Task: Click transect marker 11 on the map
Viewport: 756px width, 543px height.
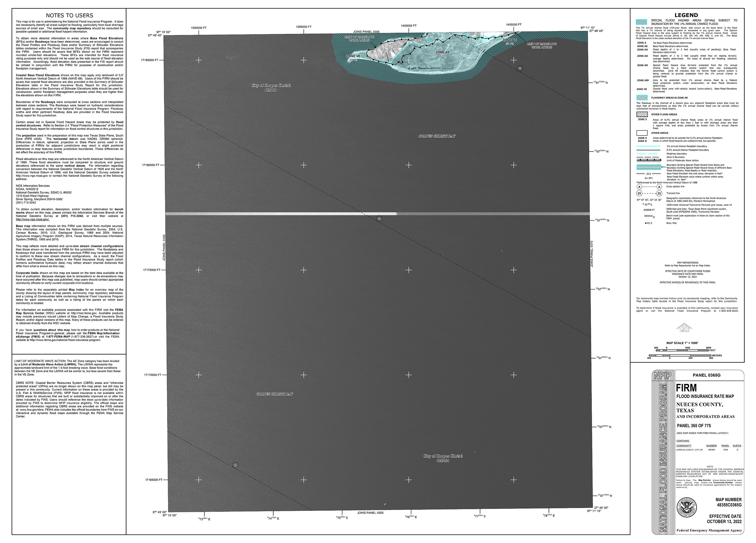Action: click(235, 465)
